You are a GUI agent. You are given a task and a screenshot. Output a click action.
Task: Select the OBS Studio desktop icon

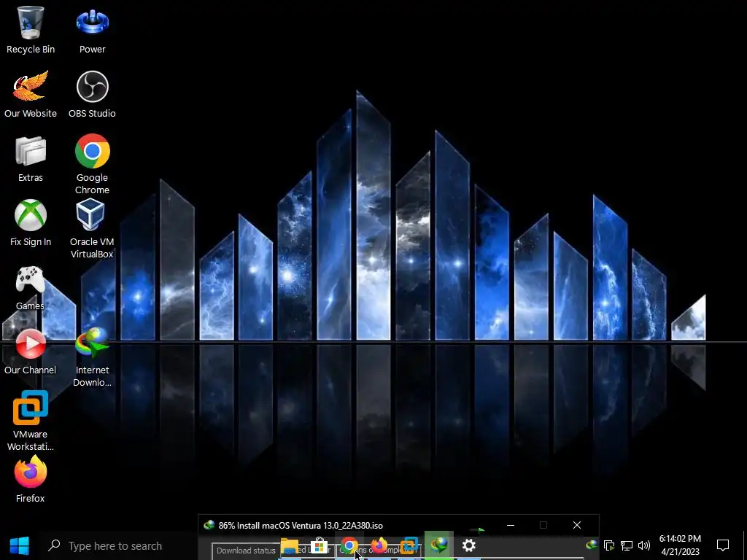click(92, 94)
